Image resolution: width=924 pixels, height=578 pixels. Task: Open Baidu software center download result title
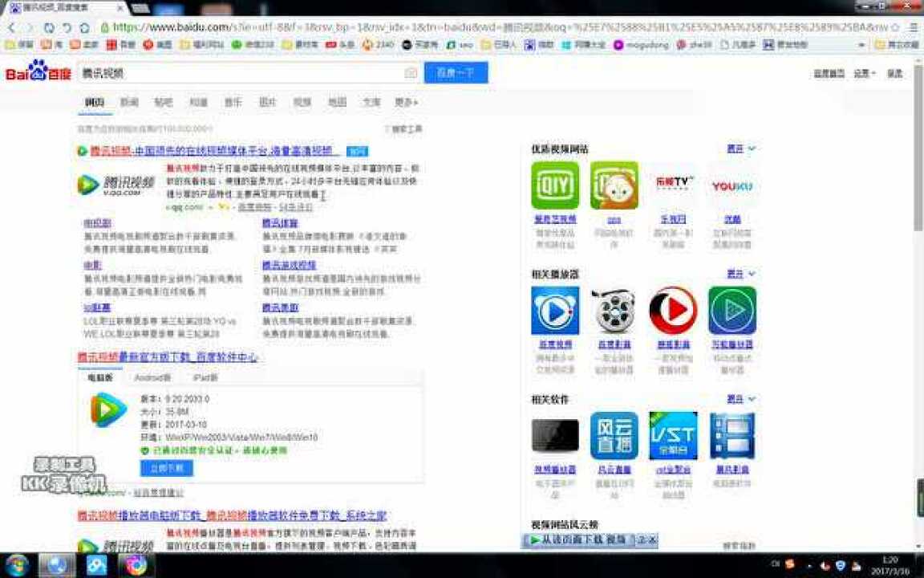click(x=168, y=356)
